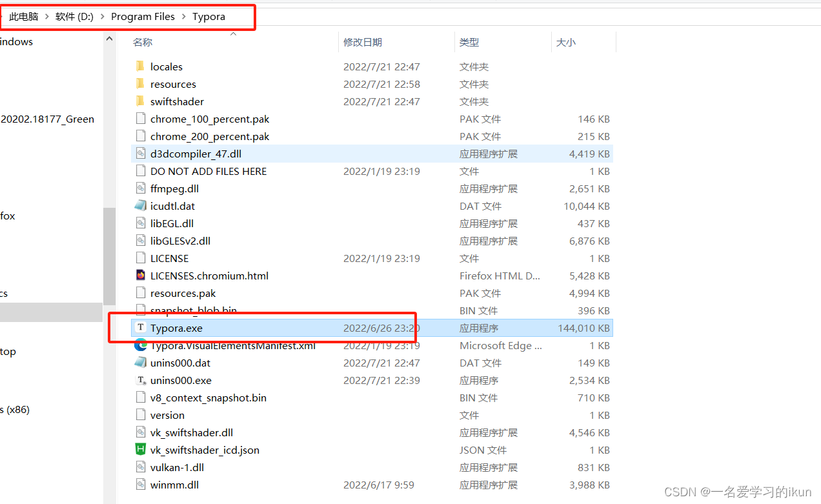Select the file name icudtl.dat

pos(172,206)
